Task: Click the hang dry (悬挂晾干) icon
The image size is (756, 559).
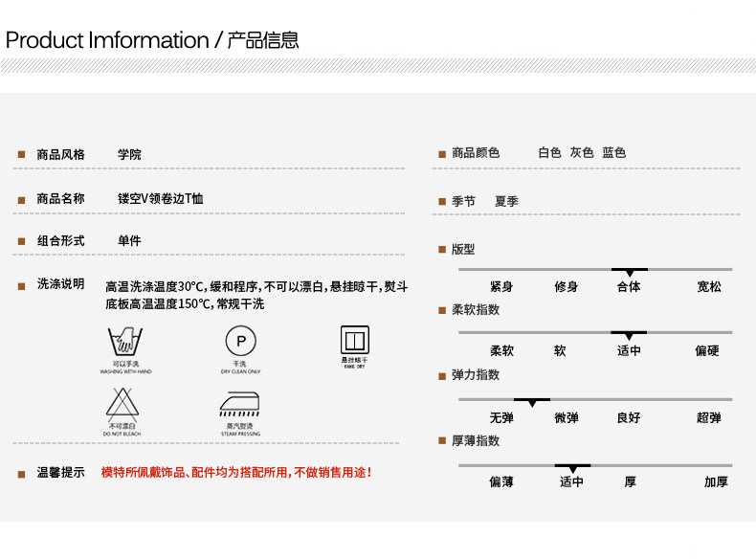Action: 355,340
